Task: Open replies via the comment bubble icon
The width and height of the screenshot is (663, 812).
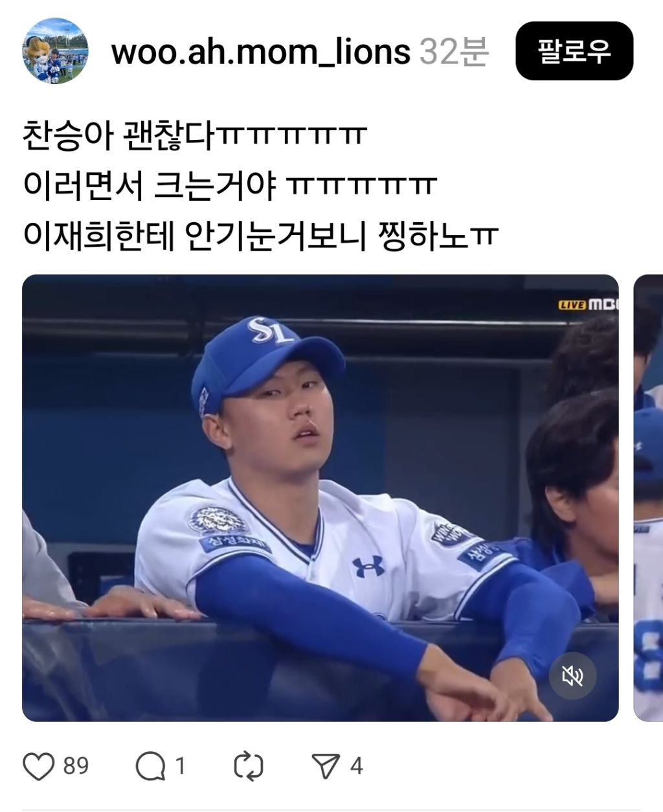Action: (150, 766)
